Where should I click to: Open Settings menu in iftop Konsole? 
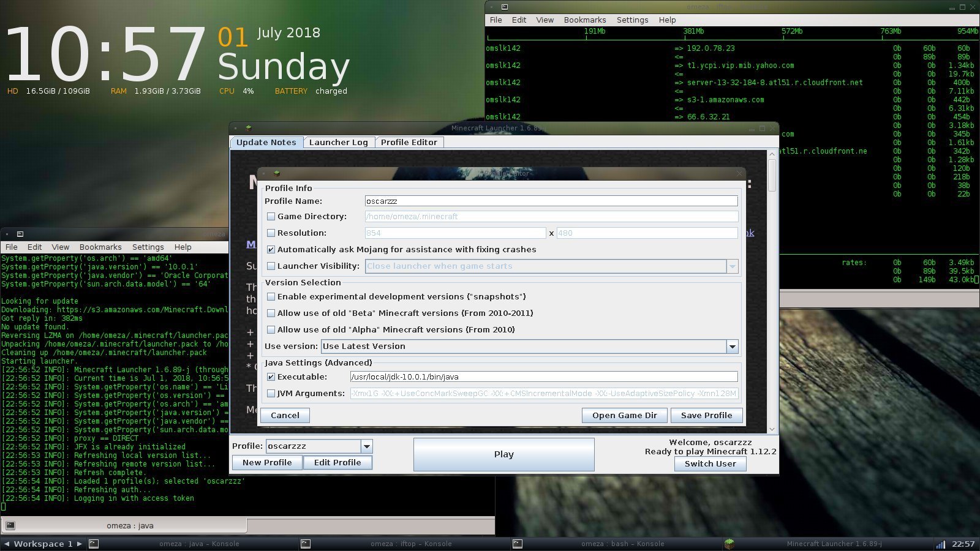(x=632, y=20)
